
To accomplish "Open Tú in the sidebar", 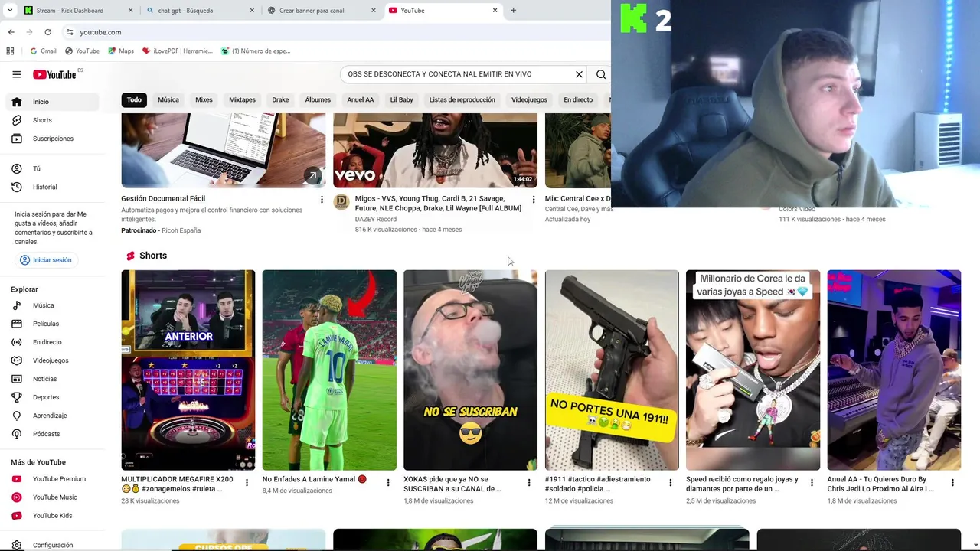I will (53, 168).
